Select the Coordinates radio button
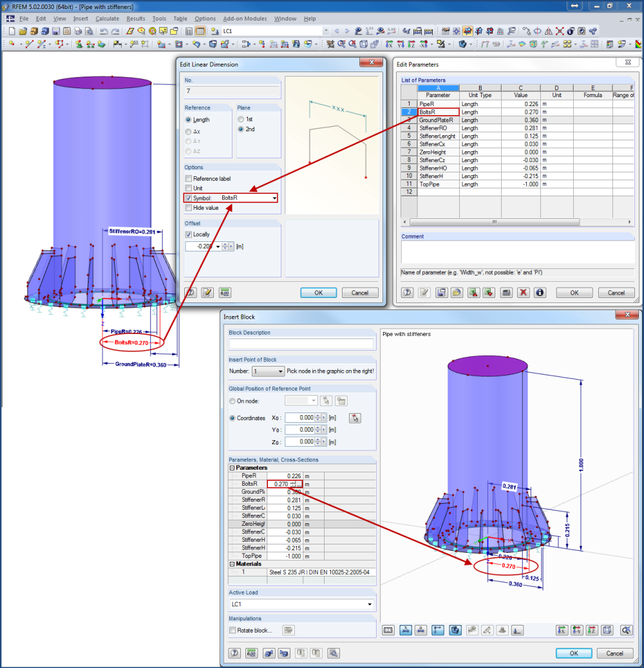The image size is (644, 668). [x=232, y=418]
